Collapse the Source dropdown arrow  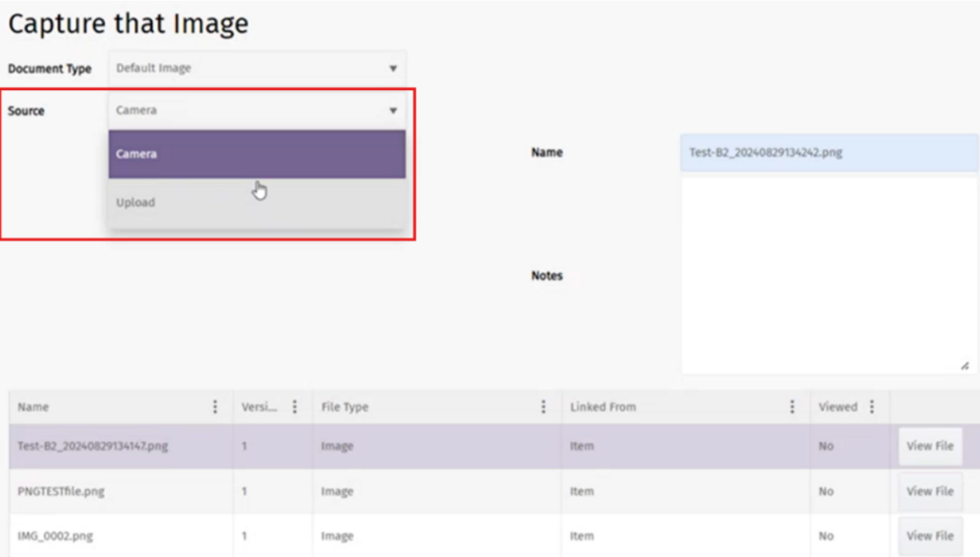click(393, 111)
